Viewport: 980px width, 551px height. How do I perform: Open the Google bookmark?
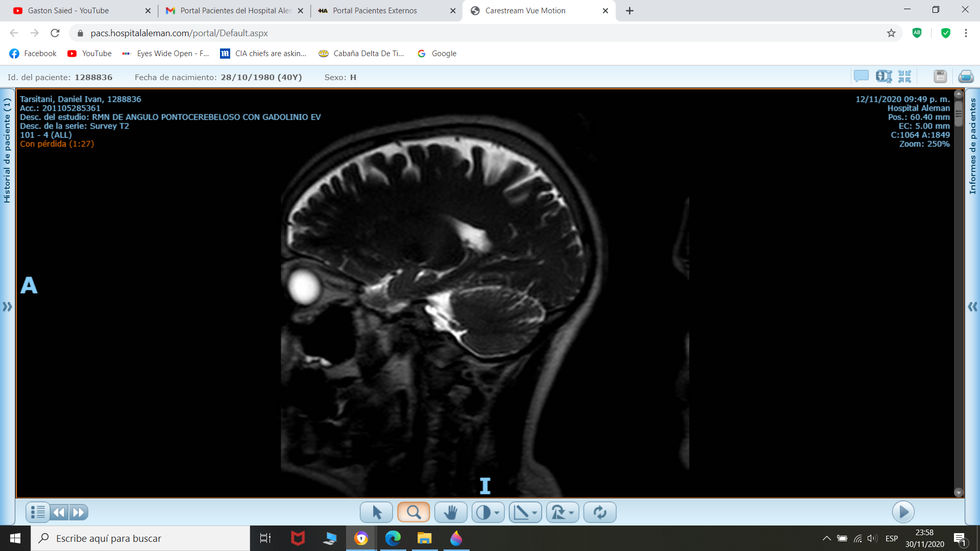pyautogui.click(x=437, y=54)
